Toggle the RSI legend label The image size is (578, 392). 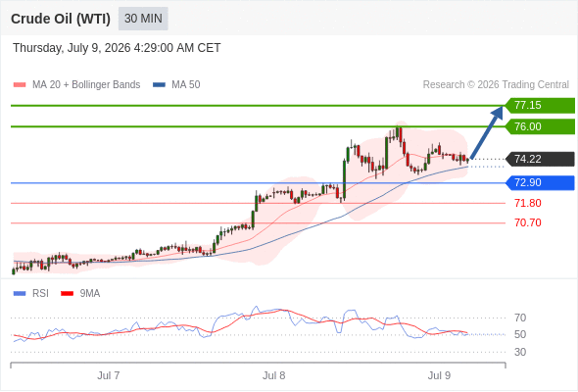click(40, 294)
